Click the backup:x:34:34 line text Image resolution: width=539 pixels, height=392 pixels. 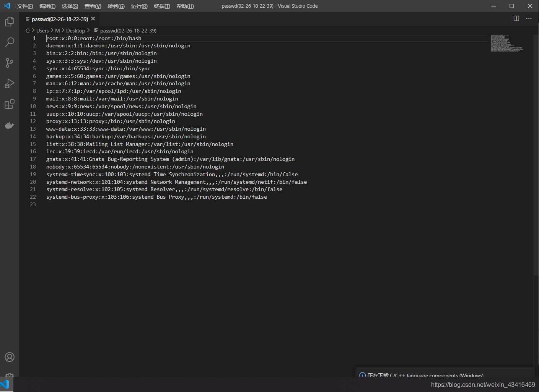pyautogui.click(x=126, y=136)
